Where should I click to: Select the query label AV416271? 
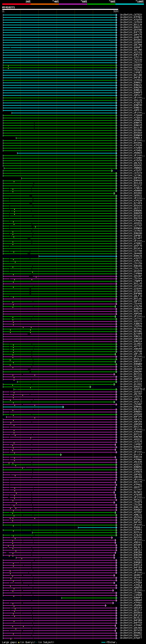(x=8, y=8)
